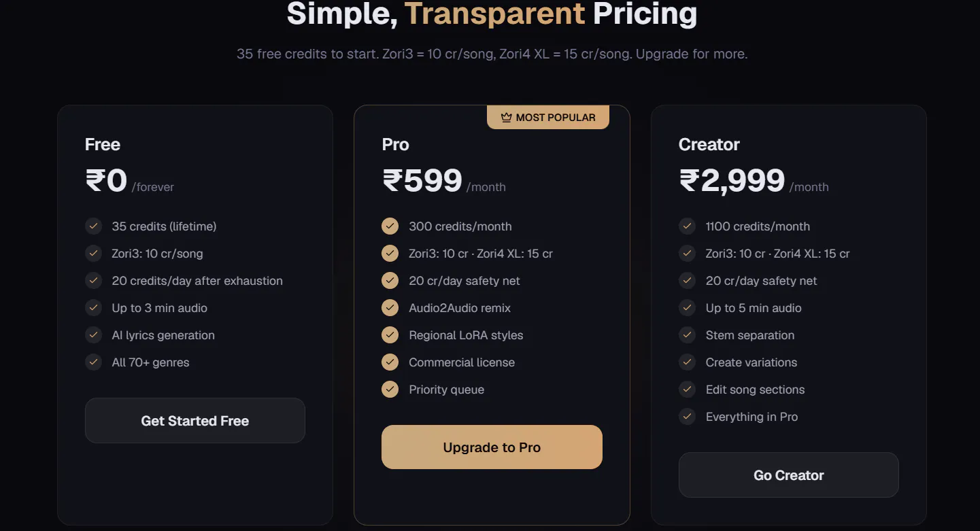Click the ₹599 price text
This screenshot has height=531, width=980.
(x=422, y=181)
